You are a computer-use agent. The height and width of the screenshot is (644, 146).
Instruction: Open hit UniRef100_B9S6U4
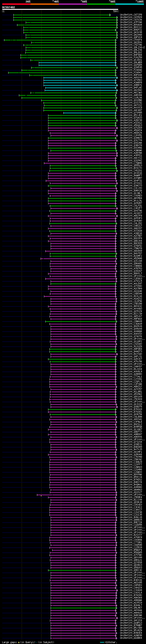click(131, 25)
